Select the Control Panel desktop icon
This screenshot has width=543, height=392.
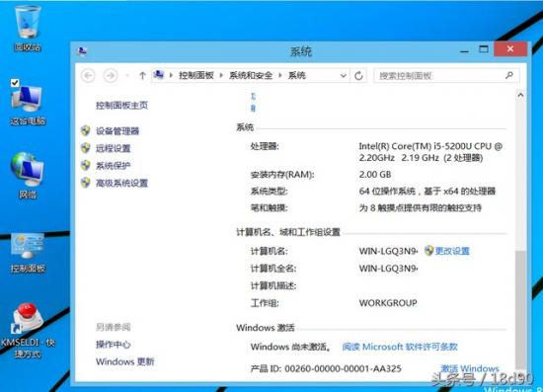[x=28, y=253]
